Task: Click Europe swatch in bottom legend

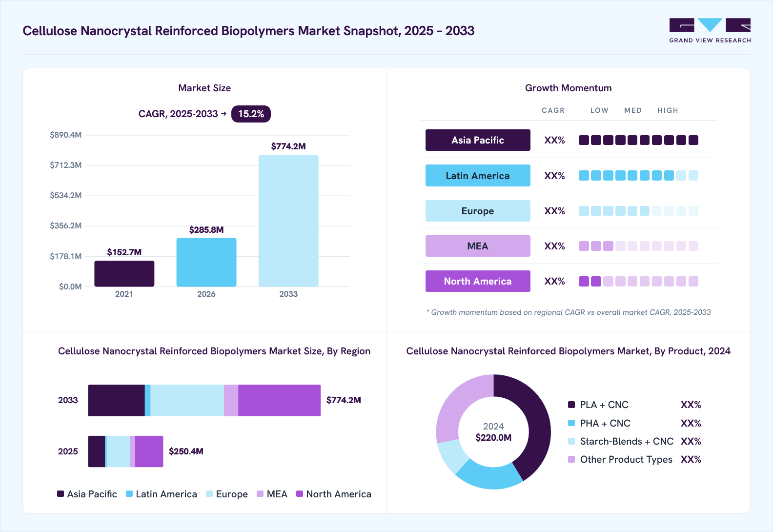Action: click(209, 494)
